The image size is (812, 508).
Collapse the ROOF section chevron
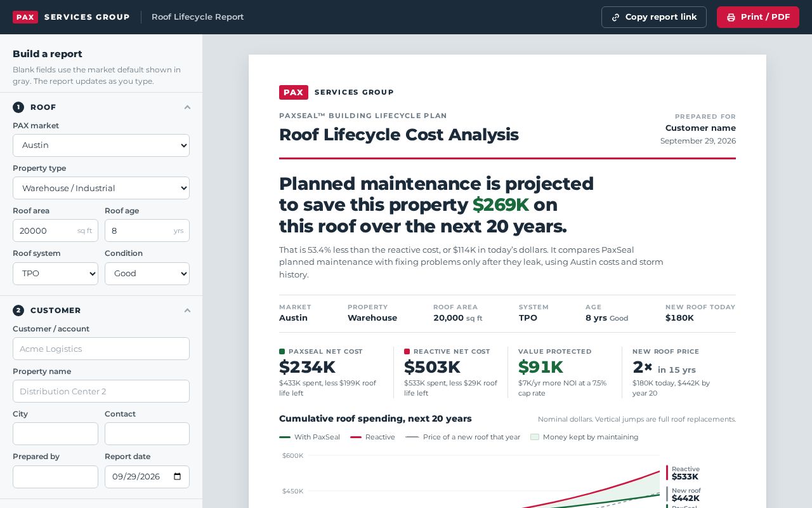point(187,107)
